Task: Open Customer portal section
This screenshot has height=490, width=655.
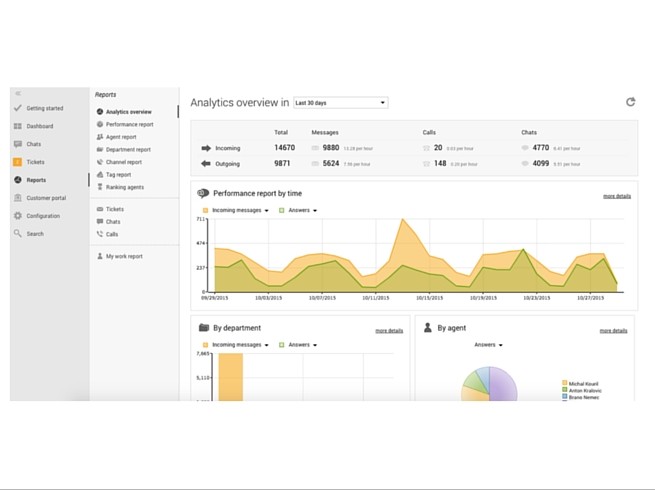Action: pos(46,198)
